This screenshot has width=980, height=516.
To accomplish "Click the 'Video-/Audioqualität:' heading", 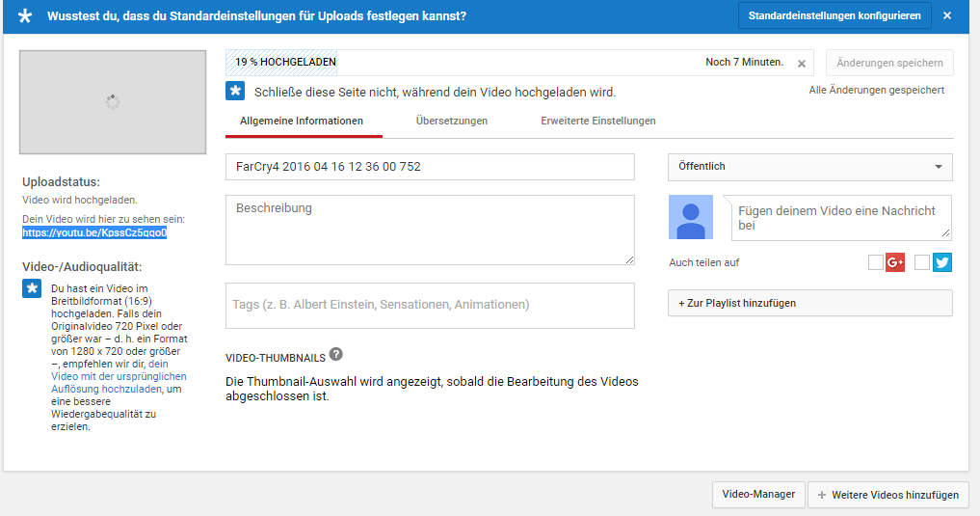I will tap(82, 267).
